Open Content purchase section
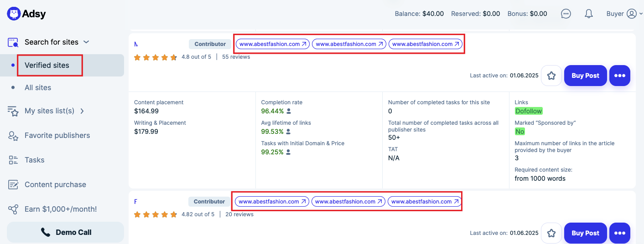 point(55,184)
